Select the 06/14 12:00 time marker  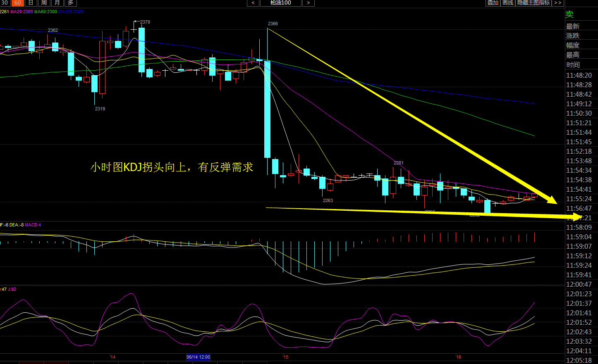coord(198,357)
